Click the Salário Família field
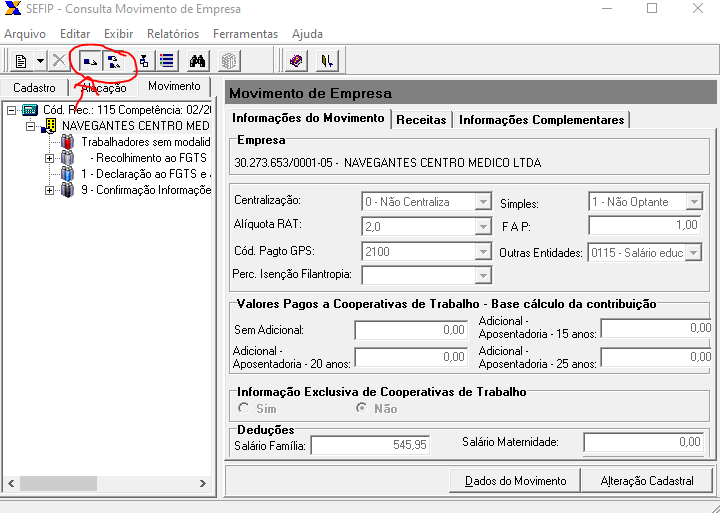 [370, 445]
